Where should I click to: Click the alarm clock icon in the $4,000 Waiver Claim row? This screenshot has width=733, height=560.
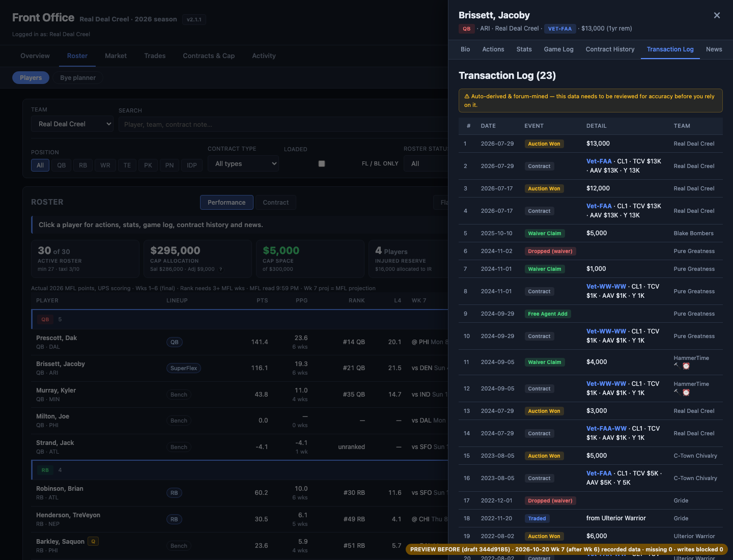[686, 366]
